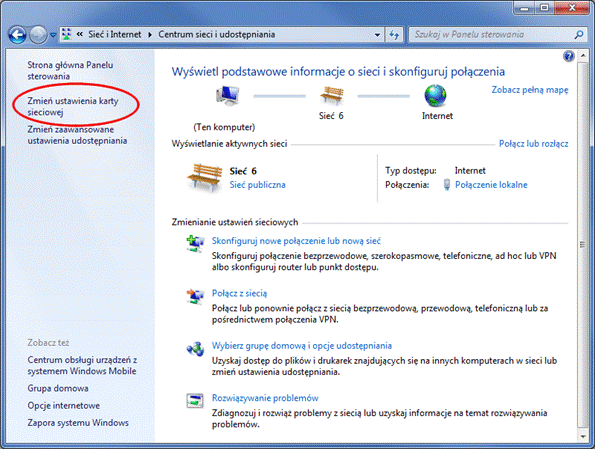Click the bench icon above 'Sieć 6' in map
The width and height of the screenshot is (595, 449).
pos(332,95)
